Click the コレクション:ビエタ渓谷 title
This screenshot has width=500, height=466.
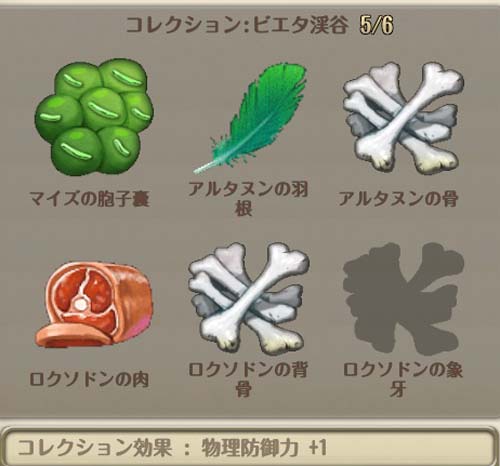(x=237, y=25)
